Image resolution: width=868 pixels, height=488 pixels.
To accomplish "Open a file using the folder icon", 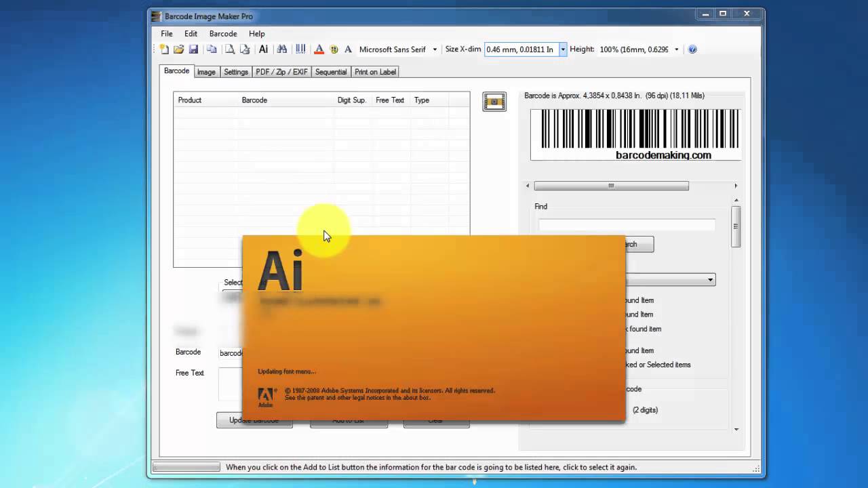I will tap(179, 49).
